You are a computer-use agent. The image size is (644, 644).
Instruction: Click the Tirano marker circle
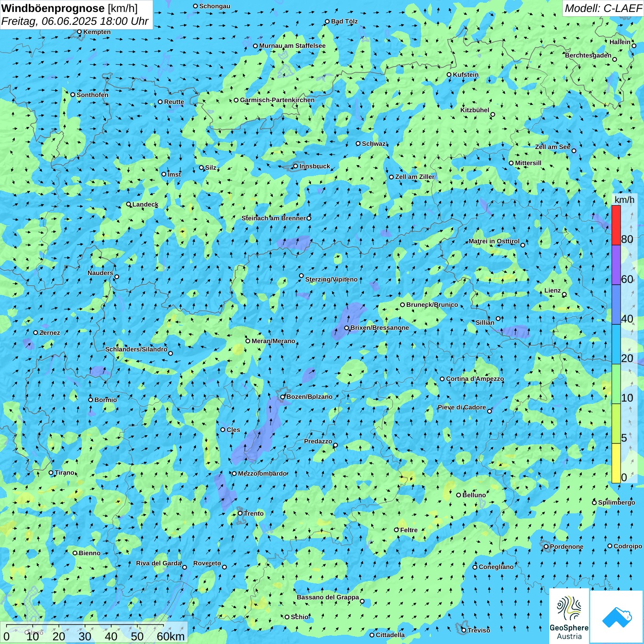pos(51,472)
